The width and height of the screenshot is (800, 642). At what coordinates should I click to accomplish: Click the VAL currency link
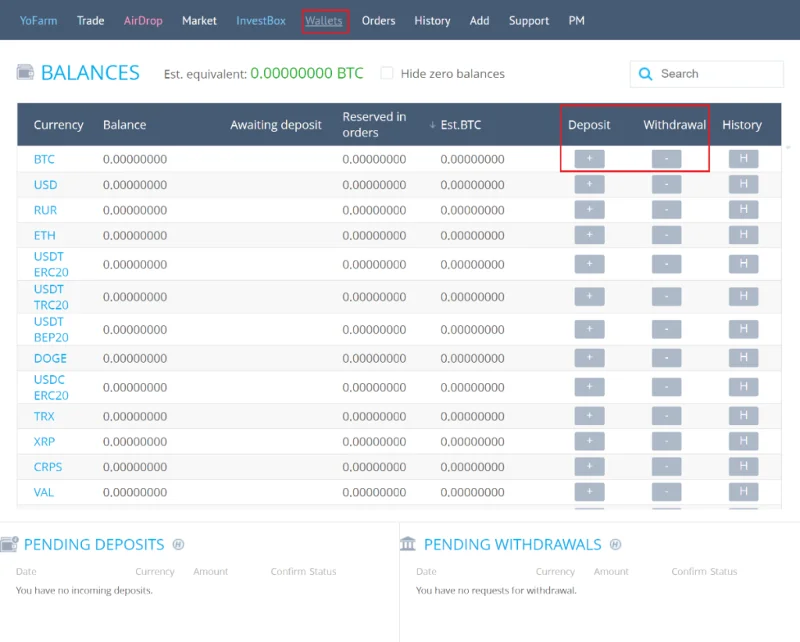(x=43, y=492)
